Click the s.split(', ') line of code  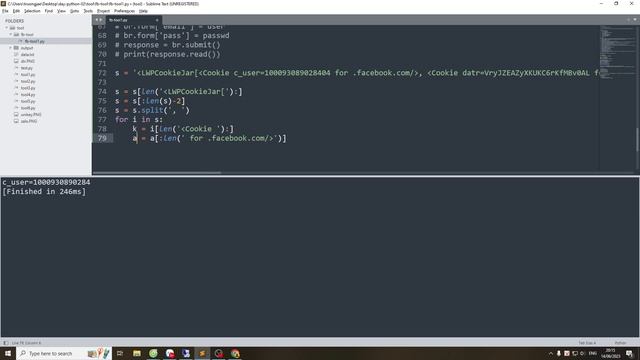coord(152,110)
